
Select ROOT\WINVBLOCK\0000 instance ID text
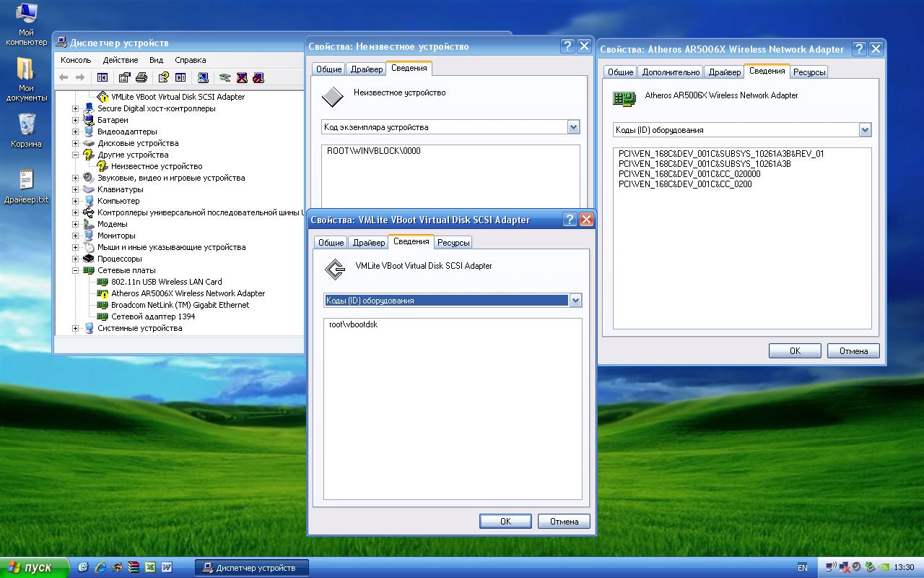pyautogui.click(x=373, y=151)
